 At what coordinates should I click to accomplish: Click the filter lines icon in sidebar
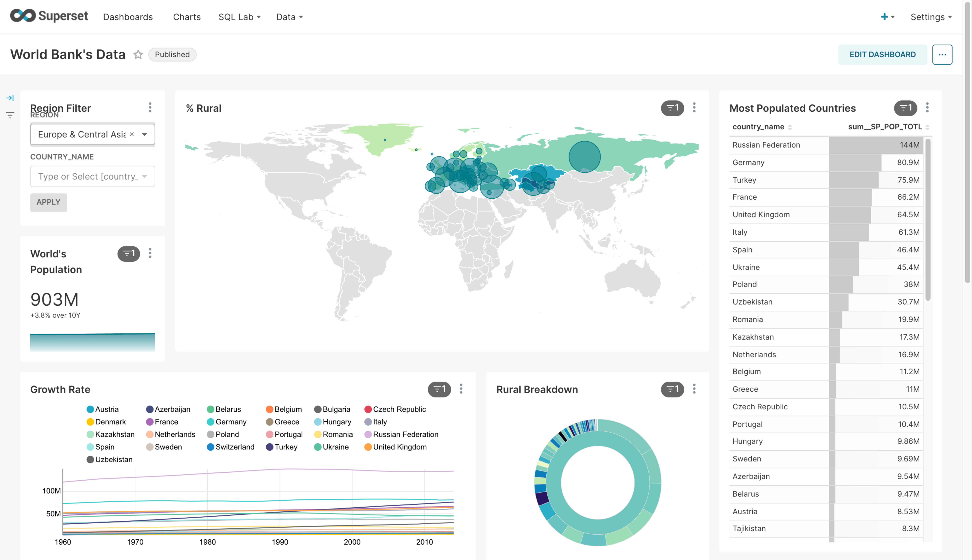click(10, 115)
